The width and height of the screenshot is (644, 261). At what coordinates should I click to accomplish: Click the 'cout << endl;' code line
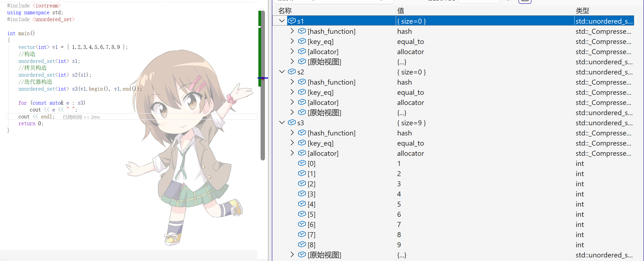(37, 116)
